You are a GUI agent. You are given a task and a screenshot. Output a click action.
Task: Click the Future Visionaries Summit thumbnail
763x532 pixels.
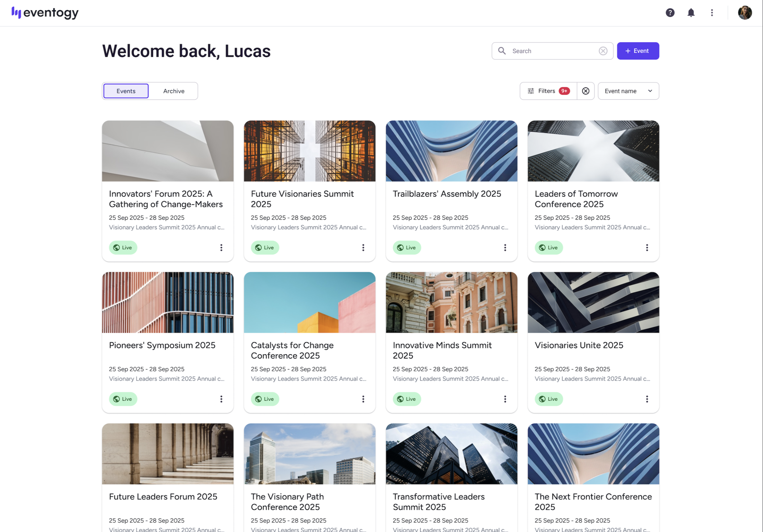(x=310, y=151)
